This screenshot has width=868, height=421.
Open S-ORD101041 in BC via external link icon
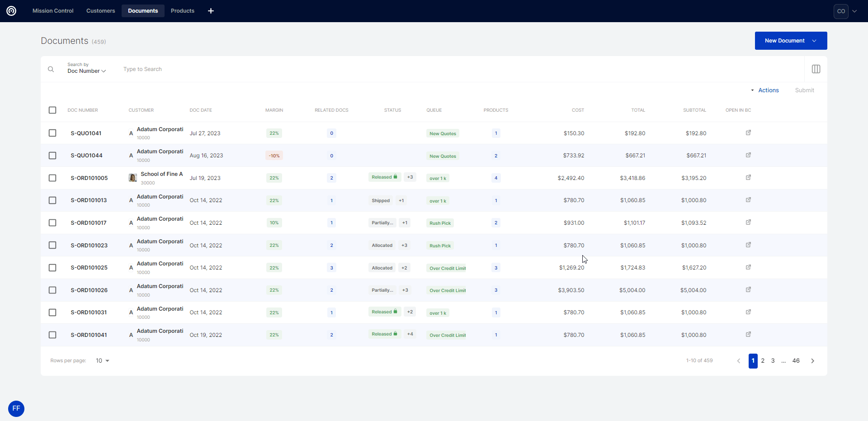pyautogui.click(x=748, y=335)
